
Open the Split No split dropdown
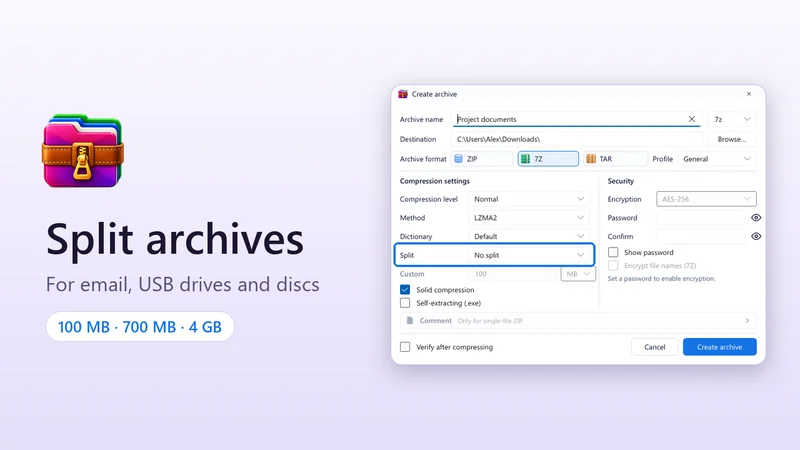point(529,255)
